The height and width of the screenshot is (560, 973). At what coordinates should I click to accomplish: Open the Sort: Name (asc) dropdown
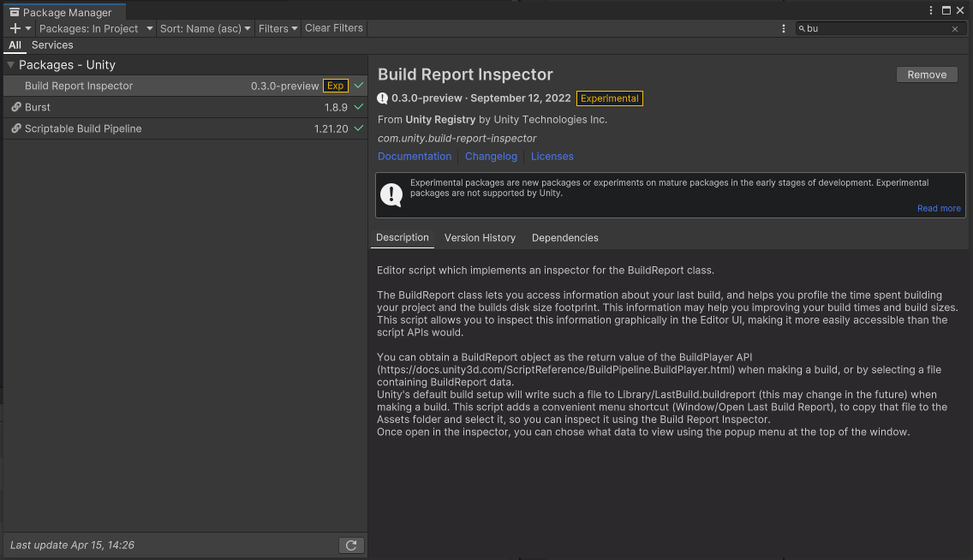pyautogui.click(x=205, y=28)
